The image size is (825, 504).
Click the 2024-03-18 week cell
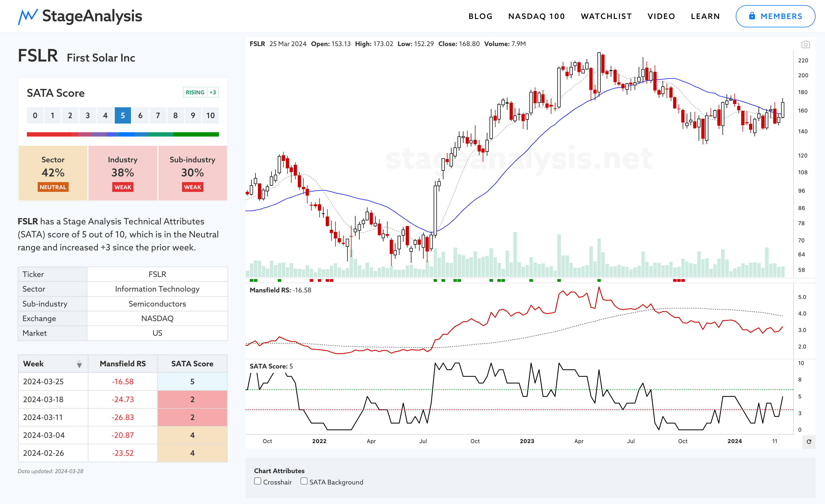pyautogui.click(x=53, y=400)
